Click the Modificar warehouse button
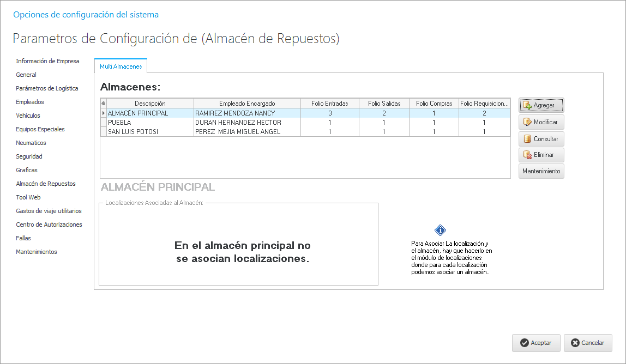626x364 pixels. 541,122
